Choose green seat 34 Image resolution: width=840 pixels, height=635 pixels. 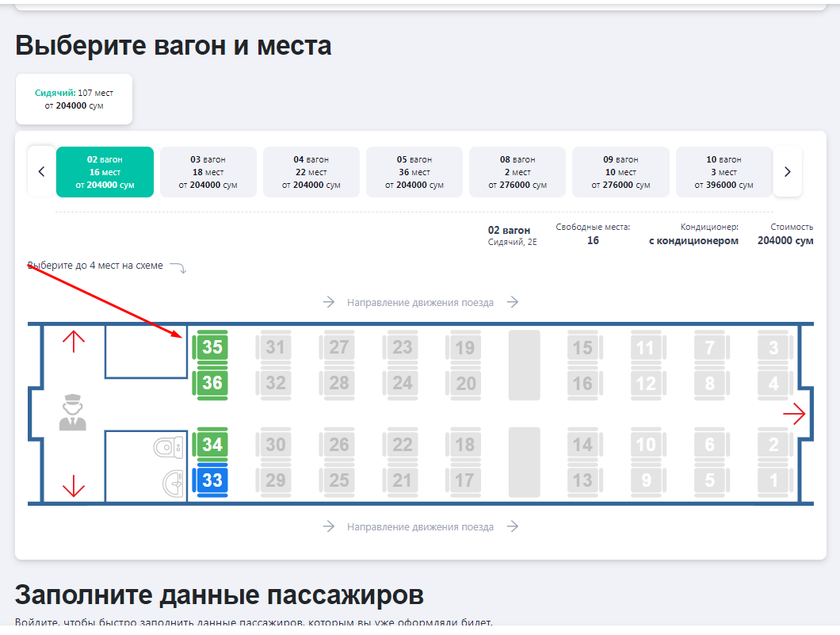[212, 445]
